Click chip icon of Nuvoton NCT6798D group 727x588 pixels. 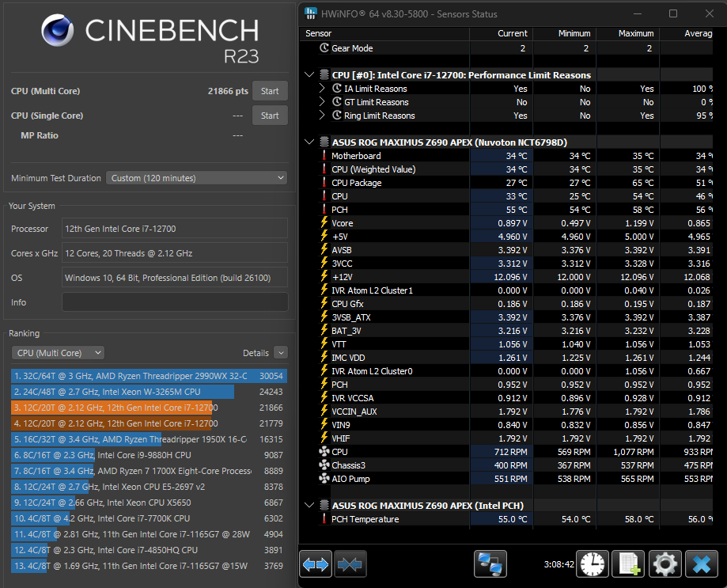[324, 142]
